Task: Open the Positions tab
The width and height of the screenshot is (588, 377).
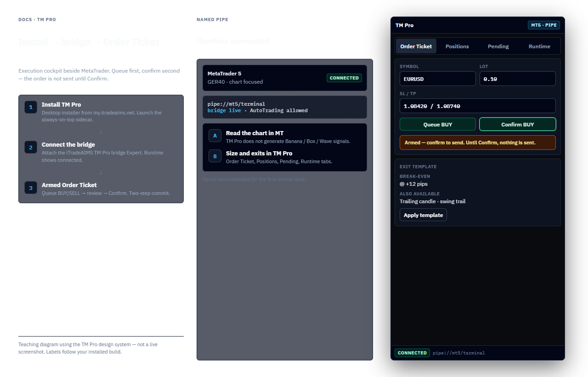Action: coord(457,46)
